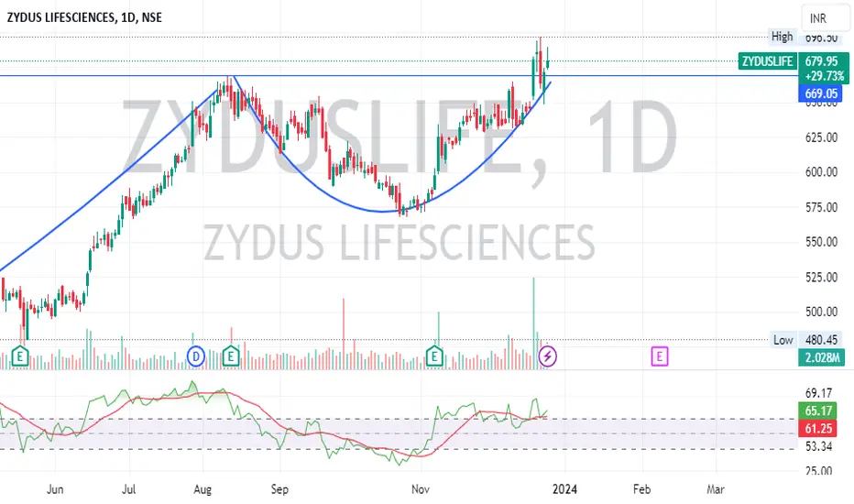Click the 575.00 price scale label
This screenshot has width=854, height=504.
click(821, 208)
